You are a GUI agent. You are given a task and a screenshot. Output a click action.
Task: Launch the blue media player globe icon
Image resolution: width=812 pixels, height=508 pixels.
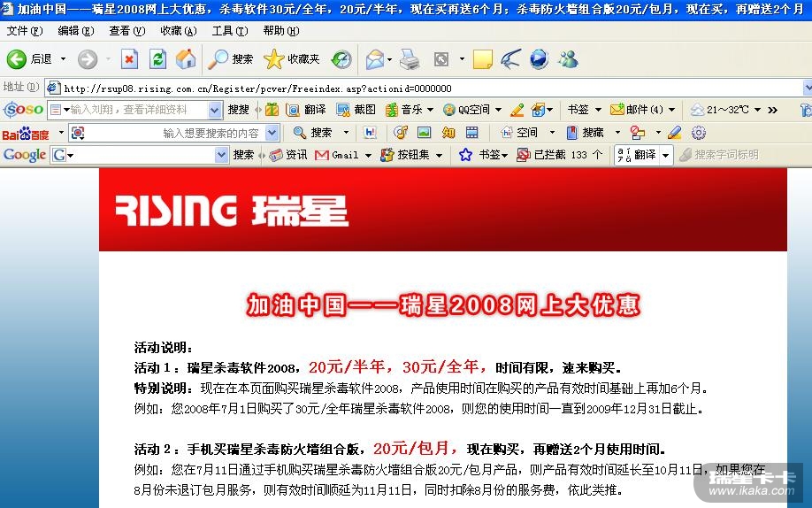click(539, 59)
